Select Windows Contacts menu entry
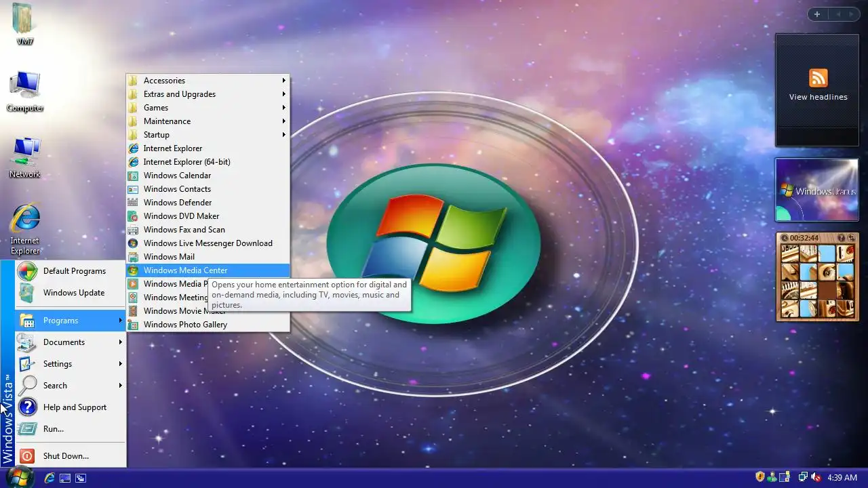 [208, 189]
